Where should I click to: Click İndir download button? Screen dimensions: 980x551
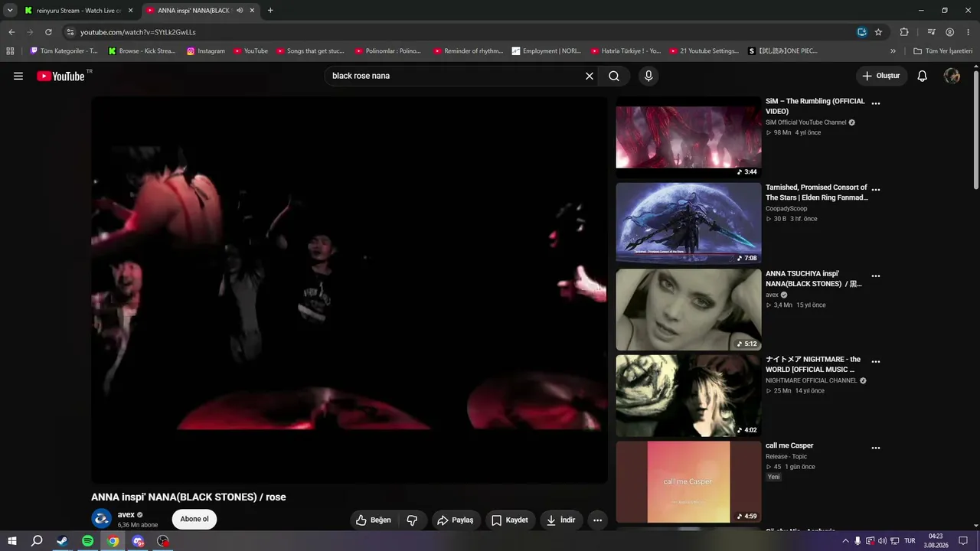point(560,520)
